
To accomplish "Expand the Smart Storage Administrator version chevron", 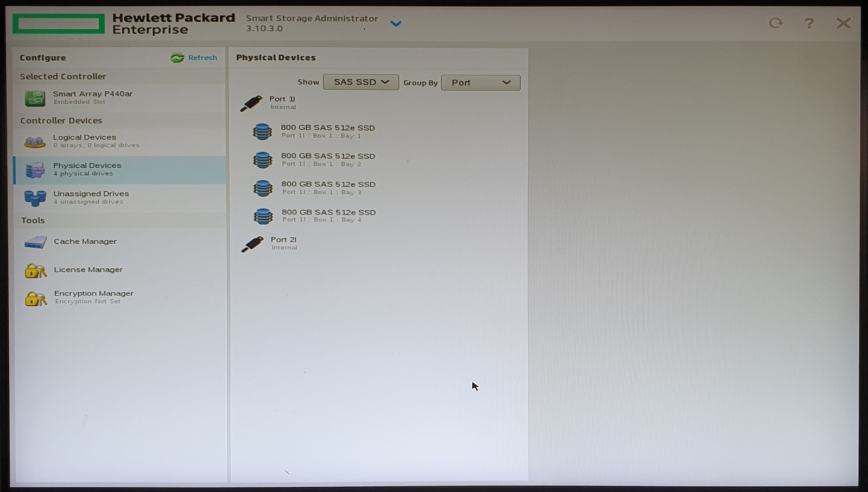I will tap(396, 23).
